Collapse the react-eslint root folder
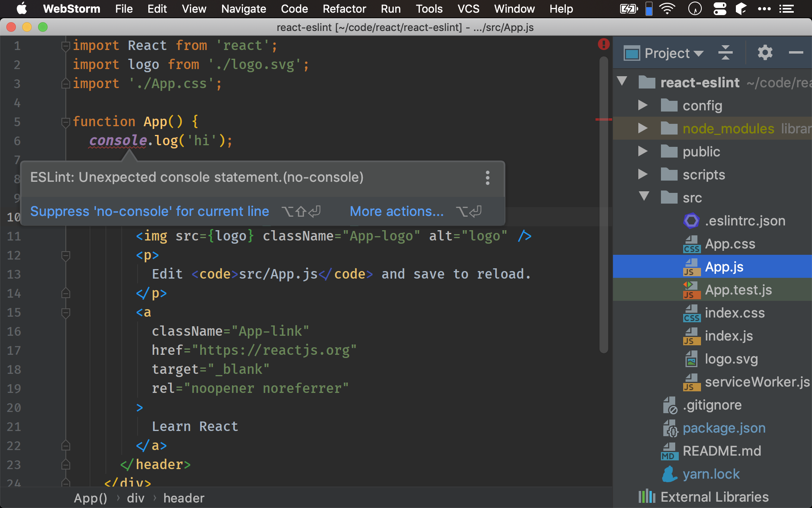This screenshot has width=812, height=508. click(622, 81)
